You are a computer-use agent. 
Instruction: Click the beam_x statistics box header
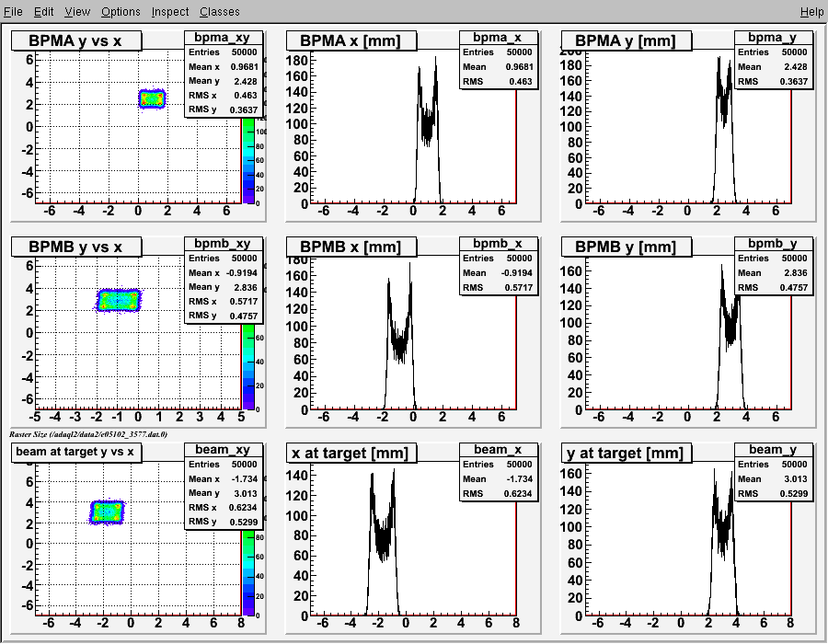coord(499,449)
